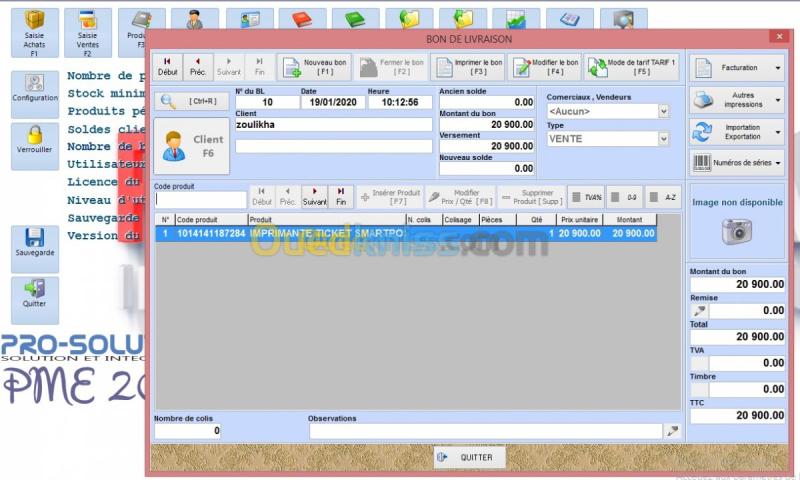Click product list Début button
The height and width of the screenshot is (480, 800).
tap(262, 196)
